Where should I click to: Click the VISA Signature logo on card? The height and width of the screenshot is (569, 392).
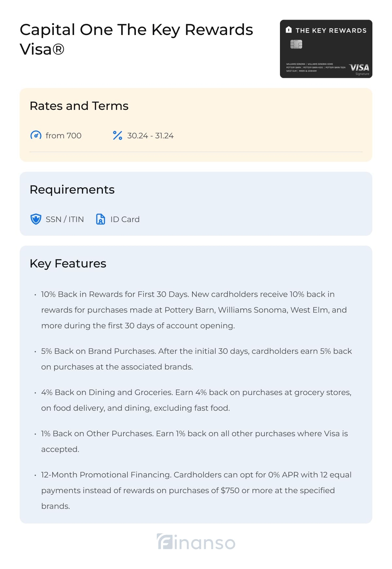[x=359, y=69]
